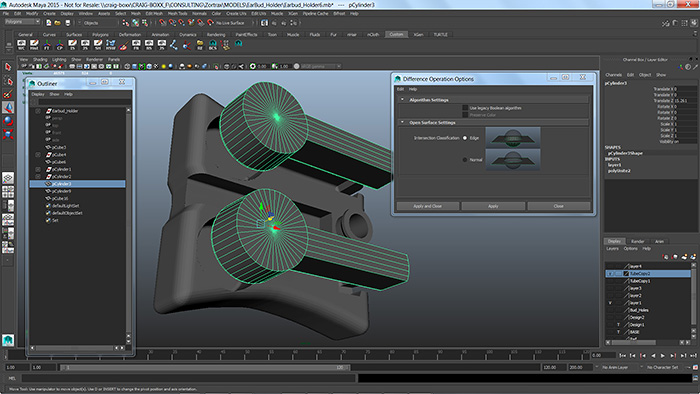The width and height of the screenshot is (700, 394).
Task: Activate the Rotate tool in the toolbox
Action: pyautogui.click(x=8, y=121)
